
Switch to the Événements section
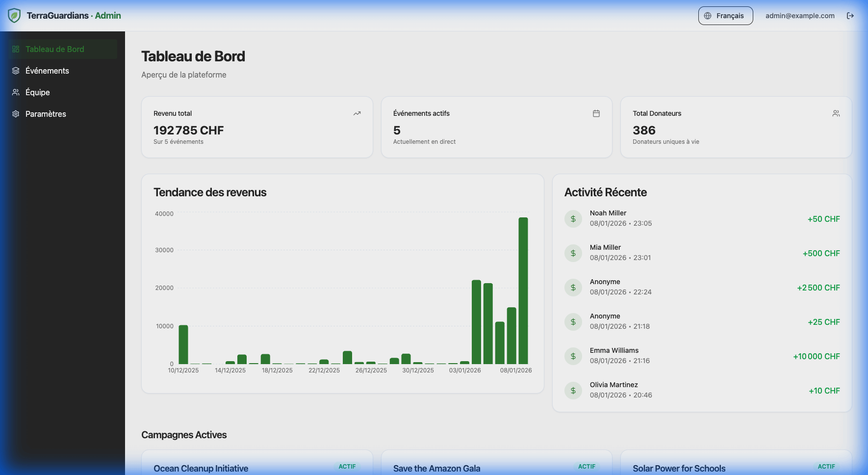pyautogui.click(x=47, y=71)
